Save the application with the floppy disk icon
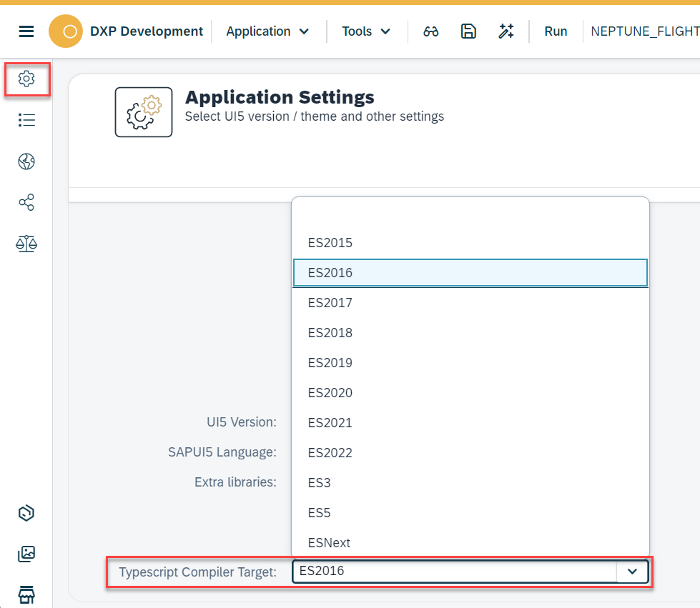700x608 pixels. point(468,31)
